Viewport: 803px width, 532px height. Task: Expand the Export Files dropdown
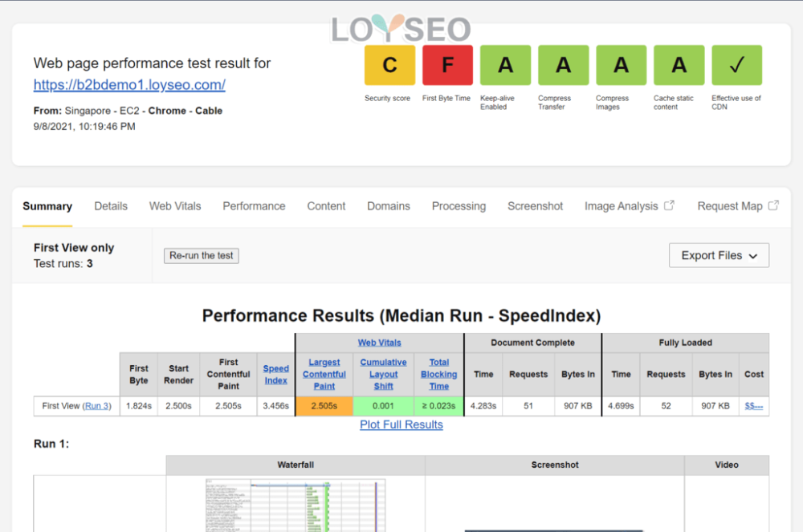(x=719, y=255)
